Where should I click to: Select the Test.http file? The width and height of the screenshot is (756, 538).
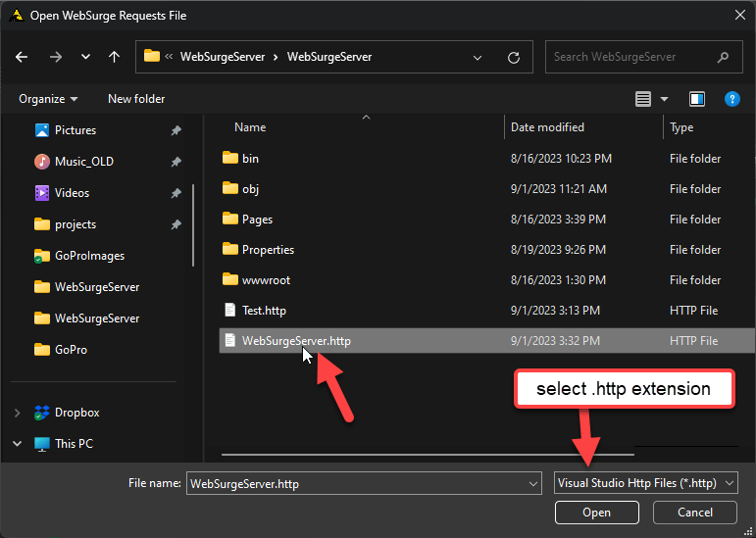pos(264,311)
